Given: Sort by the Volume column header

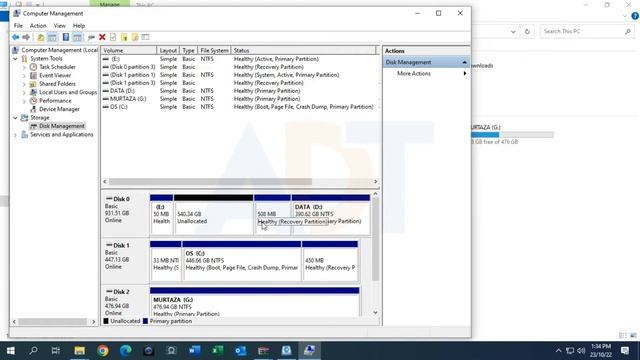Looking at the screenshot, I should pyautogui.click(x=129, y=50).
